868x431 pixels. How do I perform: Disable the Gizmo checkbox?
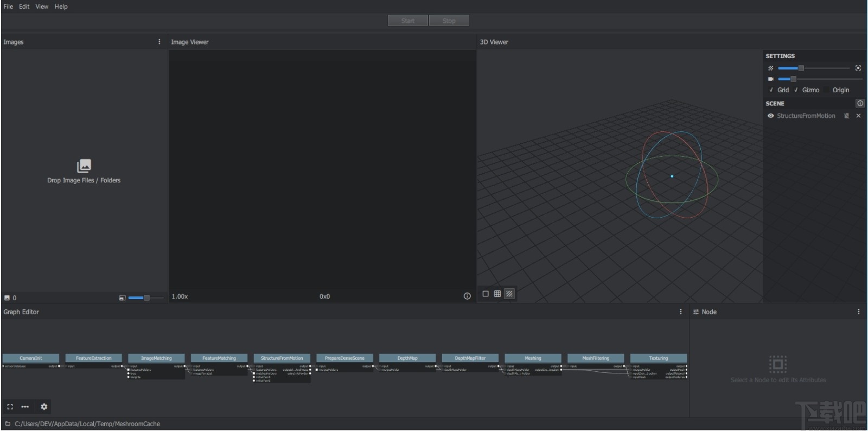[796, 90]
